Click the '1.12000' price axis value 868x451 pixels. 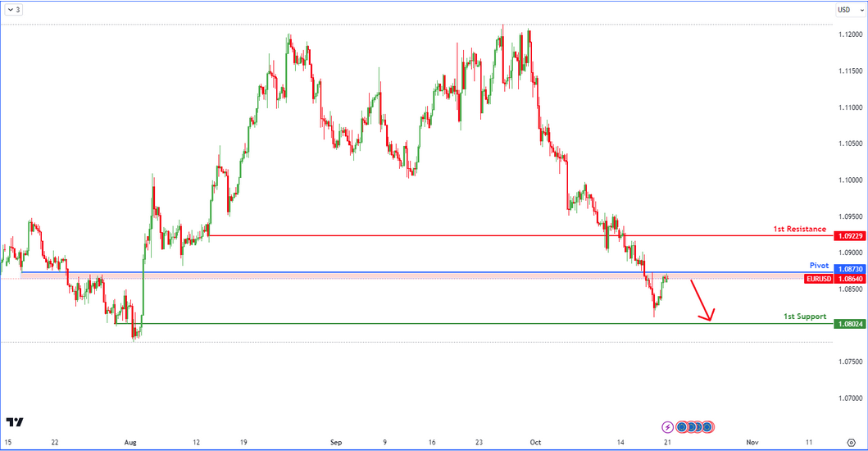(x=850, y=34)
